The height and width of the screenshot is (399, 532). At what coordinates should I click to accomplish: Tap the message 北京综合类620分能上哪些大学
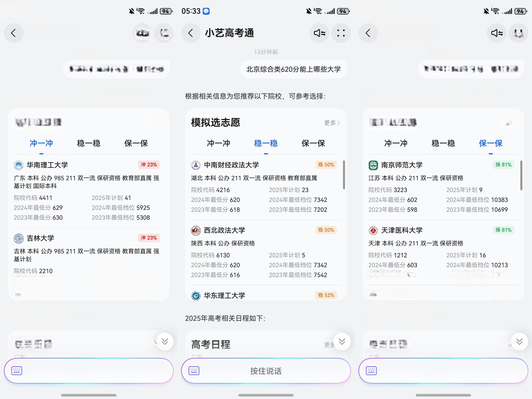[294, 69]
